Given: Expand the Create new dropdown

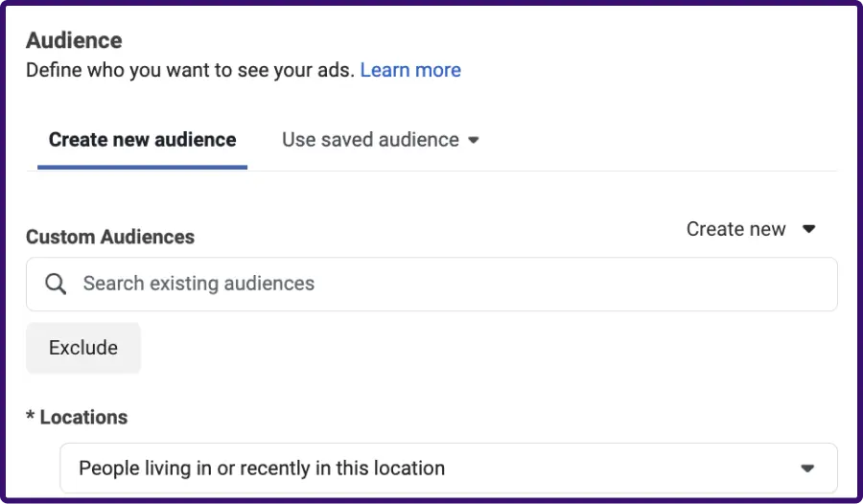Looking at the screenshot, I should point(751,229).
